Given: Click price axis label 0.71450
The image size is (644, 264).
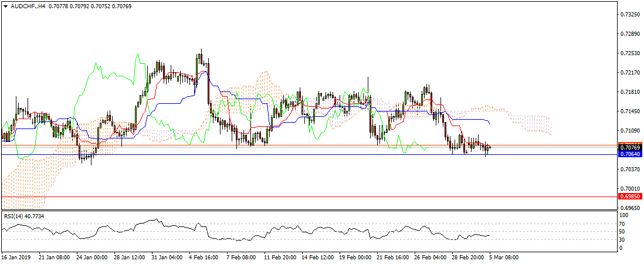Looking at the screenshot, I should click(x=629, y=111).
